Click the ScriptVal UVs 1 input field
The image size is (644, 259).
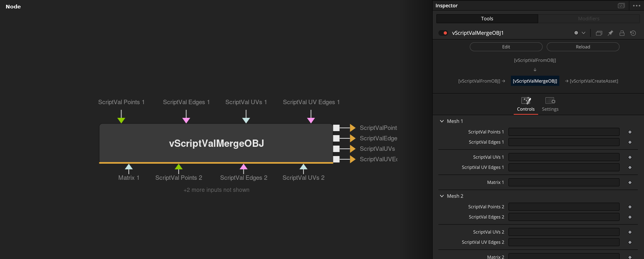[564, 157]
